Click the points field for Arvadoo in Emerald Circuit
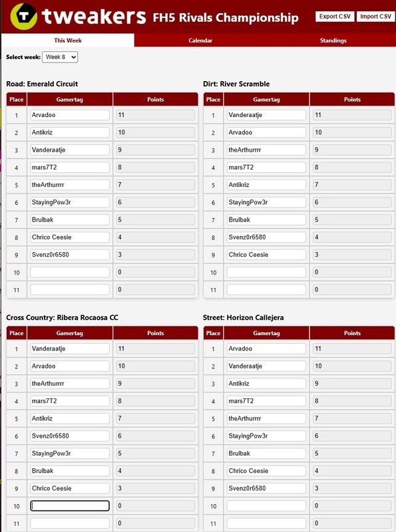 click(x=156, y=115)
